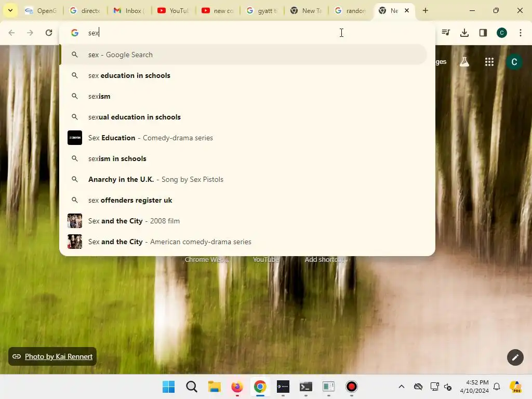Open the dark app icon left of Terminal
The width and height of the screenshot is (532, 399).
[x=283, y=387]
